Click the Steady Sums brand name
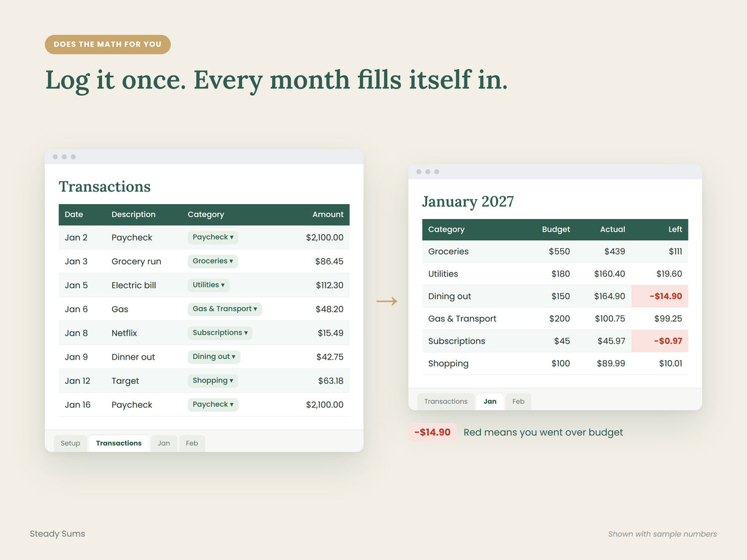 tap(57, 534)
